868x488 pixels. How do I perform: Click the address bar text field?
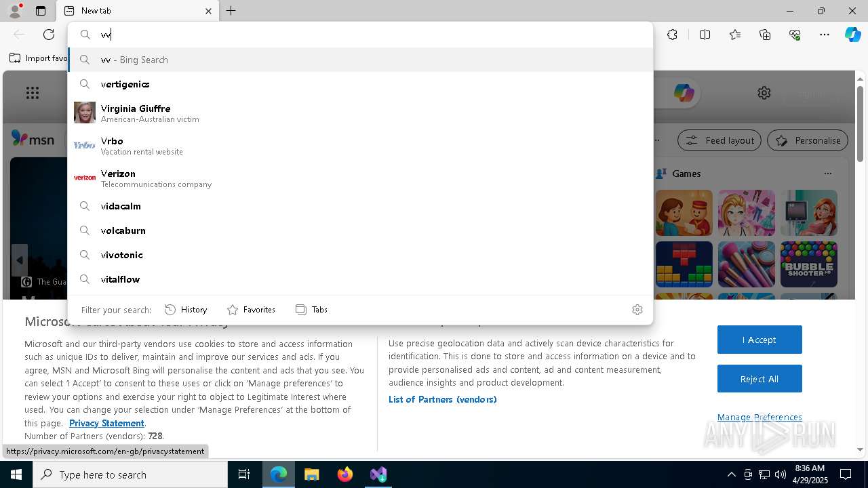pyautogui.click(x=360, y=35)
